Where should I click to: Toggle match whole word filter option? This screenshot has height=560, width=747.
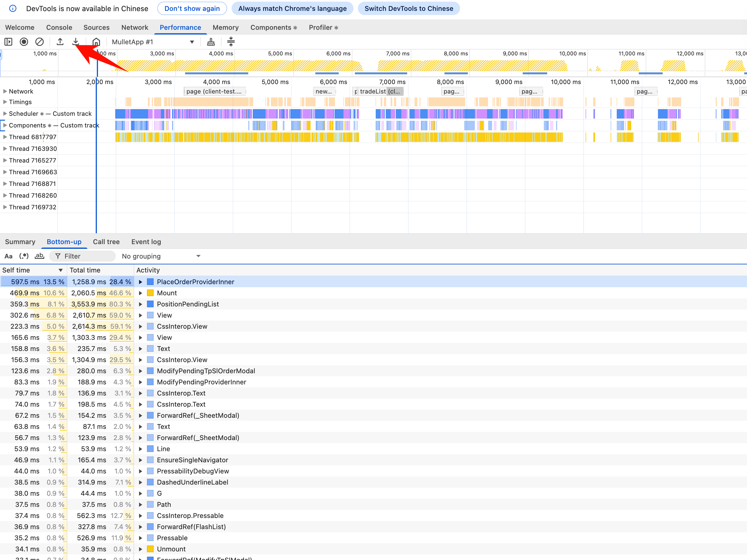(x=40, y=256)
